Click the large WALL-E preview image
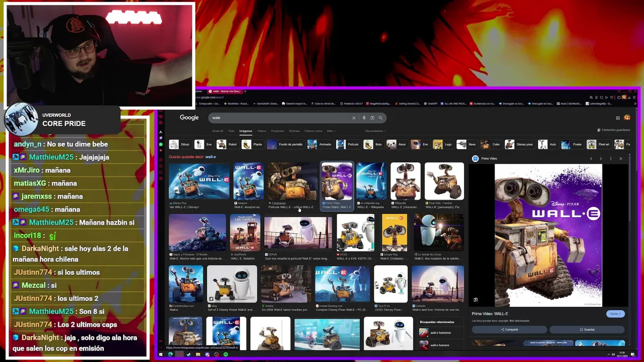 coord(548,235)
